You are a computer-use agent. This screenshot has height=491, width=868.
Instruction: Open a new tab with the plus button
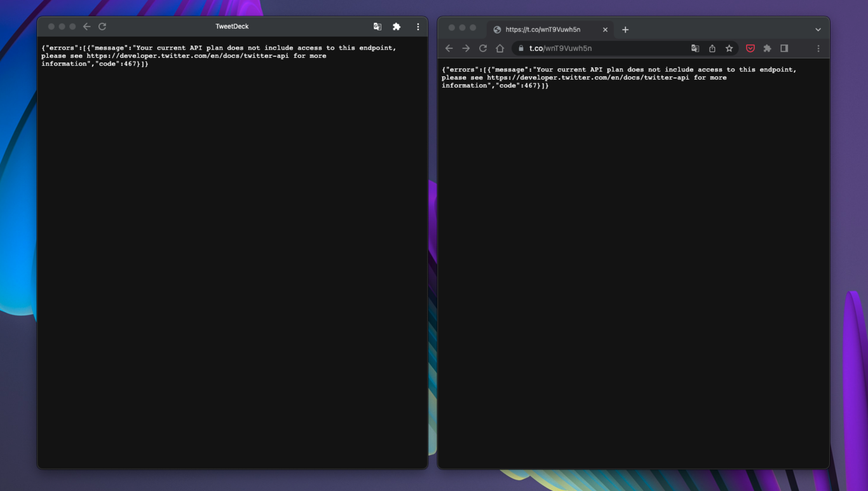pyautogui.click(x=625, y=29)
